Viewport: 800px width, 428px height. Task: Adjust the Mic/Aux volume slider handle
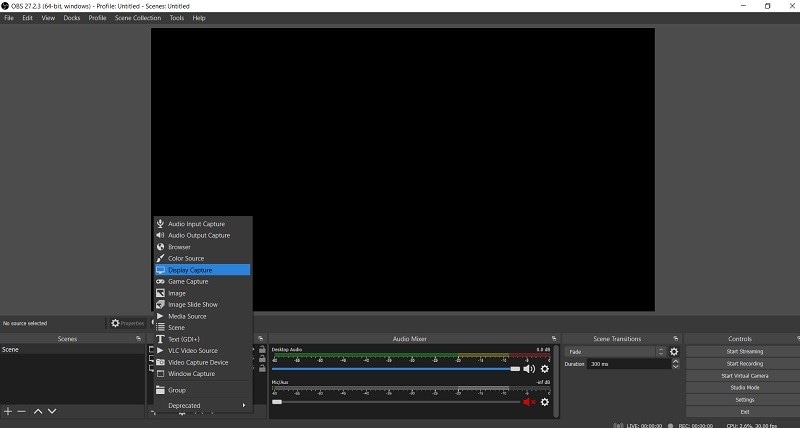tap(277, 402)
